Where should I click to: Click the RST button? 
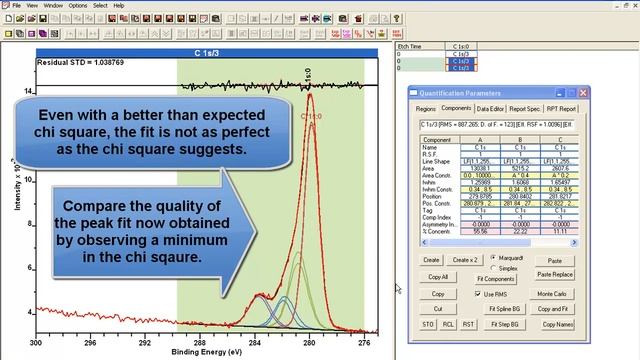point(468,324)
